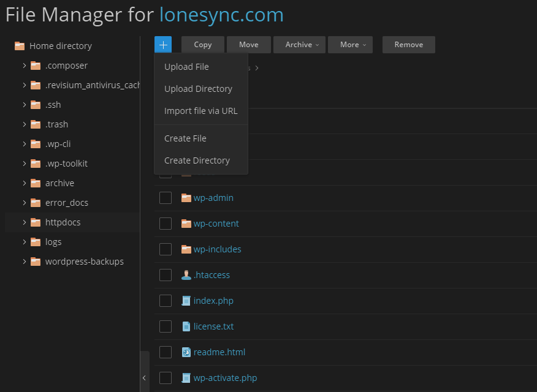Click the wp-content folder icon
Viewport: 537px width, 392px height.
pyautogui.click(x=185, y=224)
